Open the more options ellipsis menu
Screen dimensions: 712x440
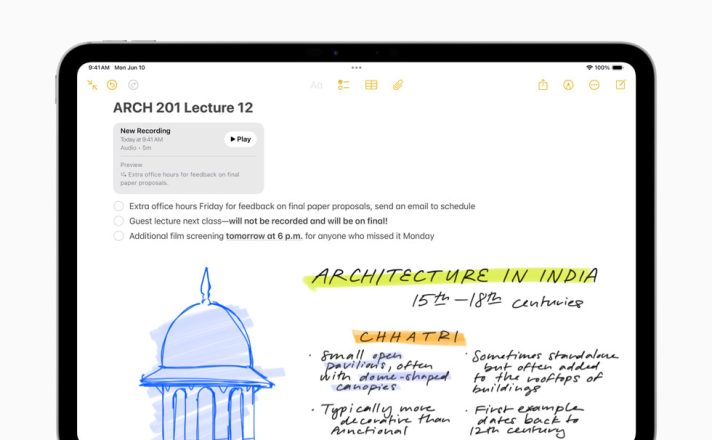(x=594, y=85)
